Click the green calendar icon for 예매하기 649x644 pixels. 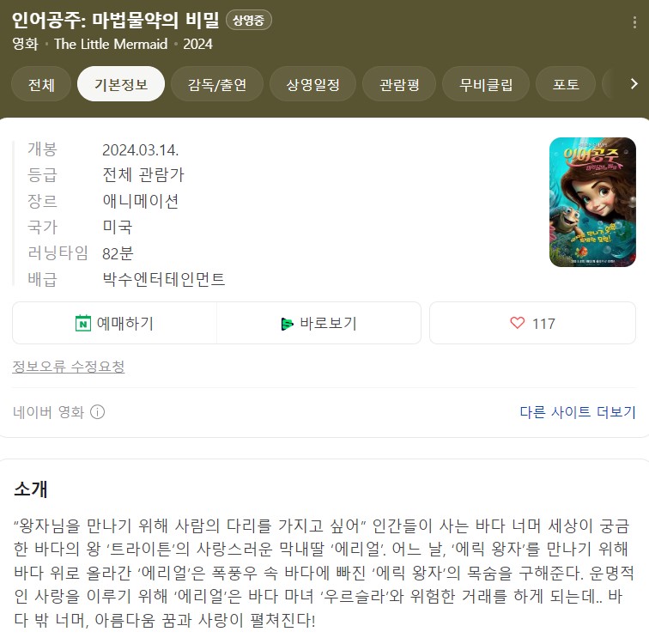82,323
